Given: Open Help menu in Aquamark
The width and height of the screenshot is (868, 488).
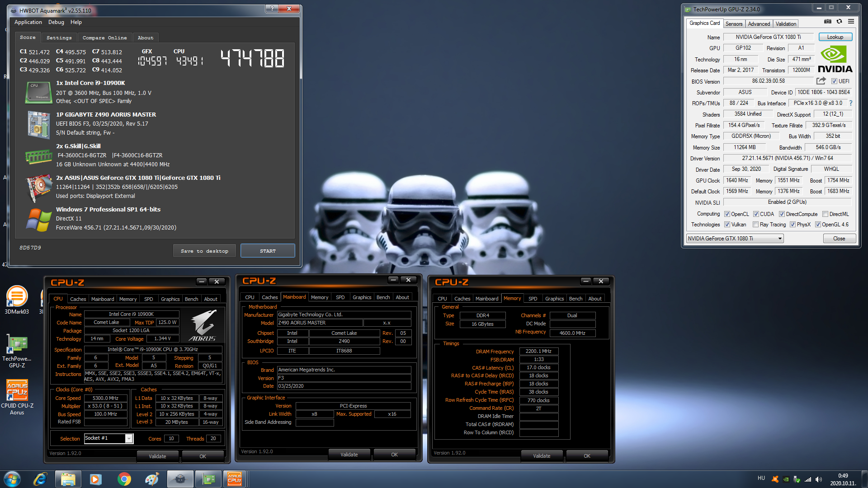Looking at the screenshot, I should 76,22.
